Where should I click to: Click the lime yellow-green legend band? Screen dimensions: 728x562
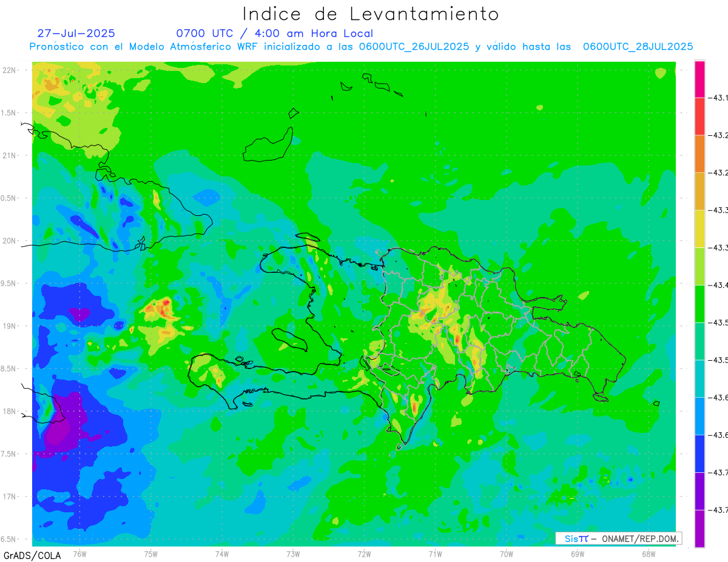[699, 266]
